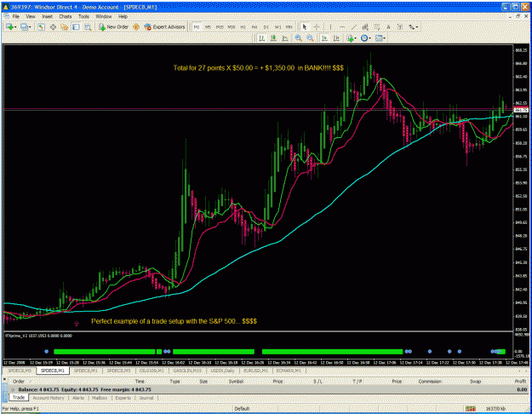The height and width of the screenshot is (414, 532).
Task: Zoom out on the chart
Action: point(310,38)
